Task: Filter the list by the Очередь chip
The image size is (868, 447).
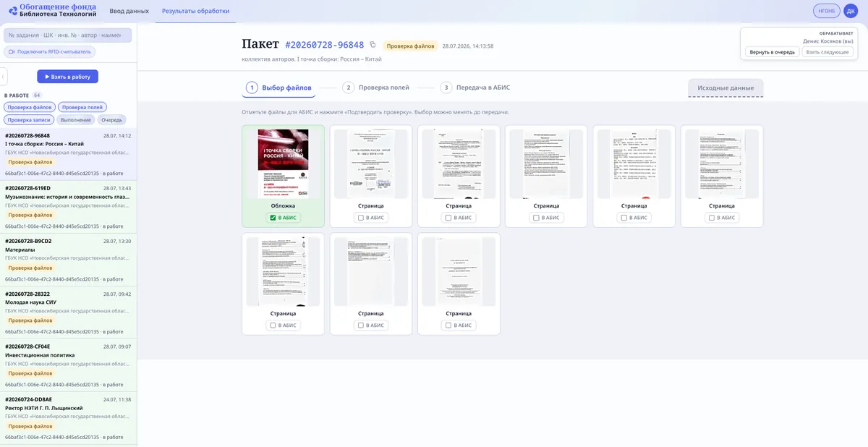Action: coord(111,120)
